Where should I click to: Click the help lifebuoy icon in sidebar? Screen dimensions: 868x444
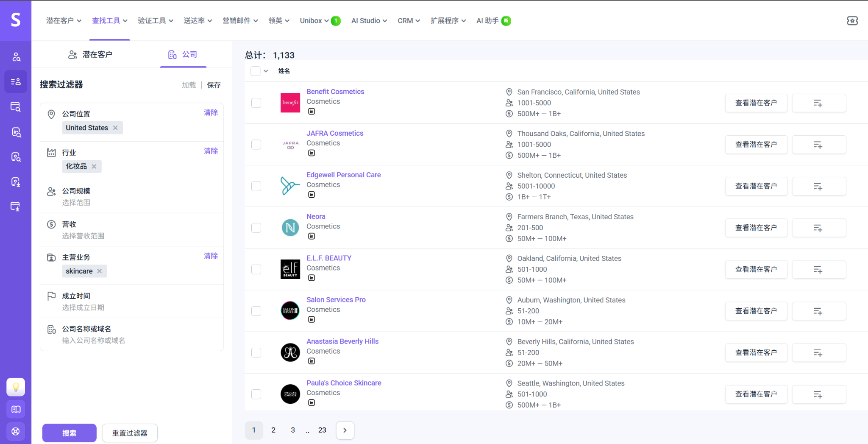coord(16,431)
